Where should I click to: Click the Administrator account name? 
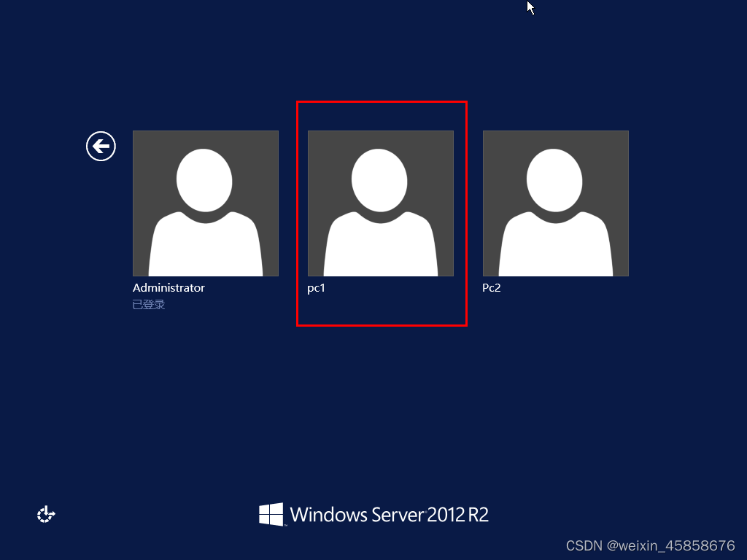point(169,287)
